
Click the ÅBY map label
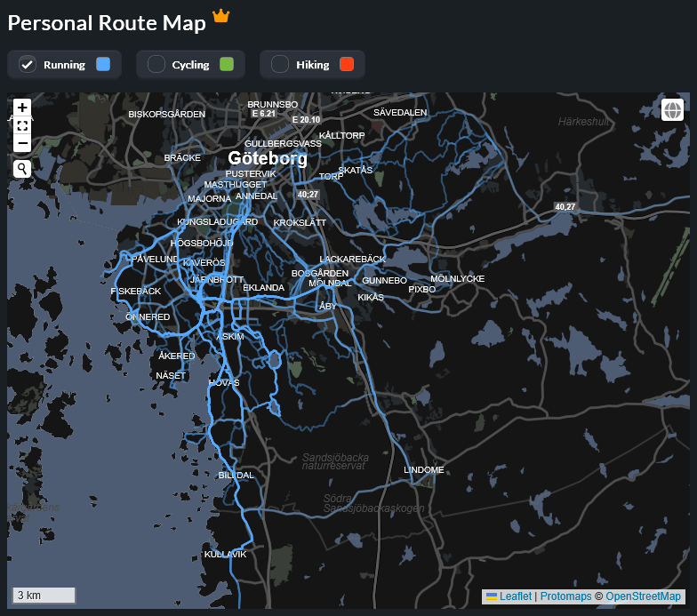tap(327, 306)
